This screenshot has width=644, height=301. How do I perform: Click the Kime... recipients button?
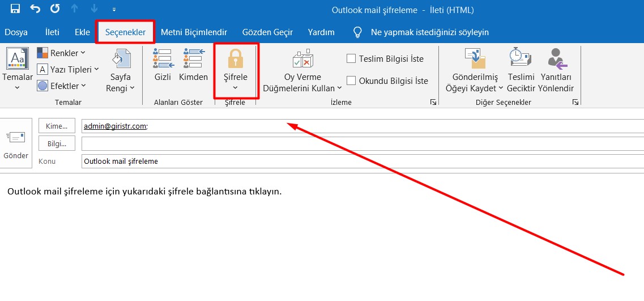57,126
